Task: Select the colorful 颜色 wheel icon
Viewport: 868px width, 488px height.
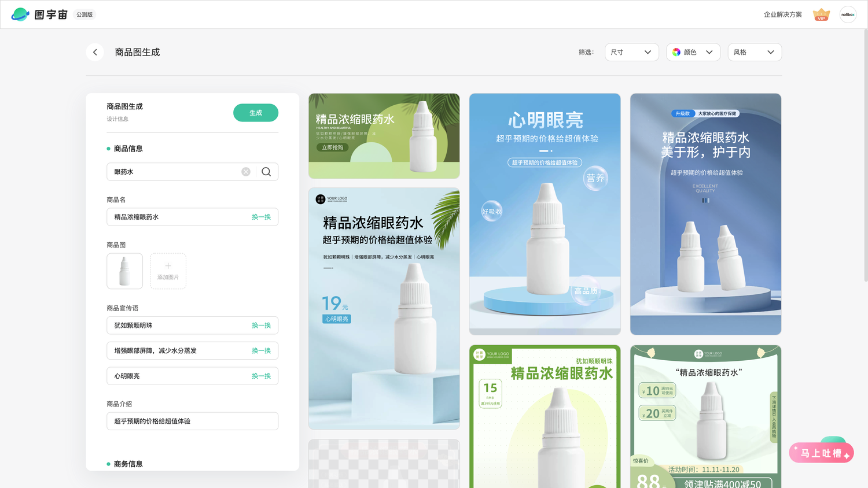Action: pos(676,52)
